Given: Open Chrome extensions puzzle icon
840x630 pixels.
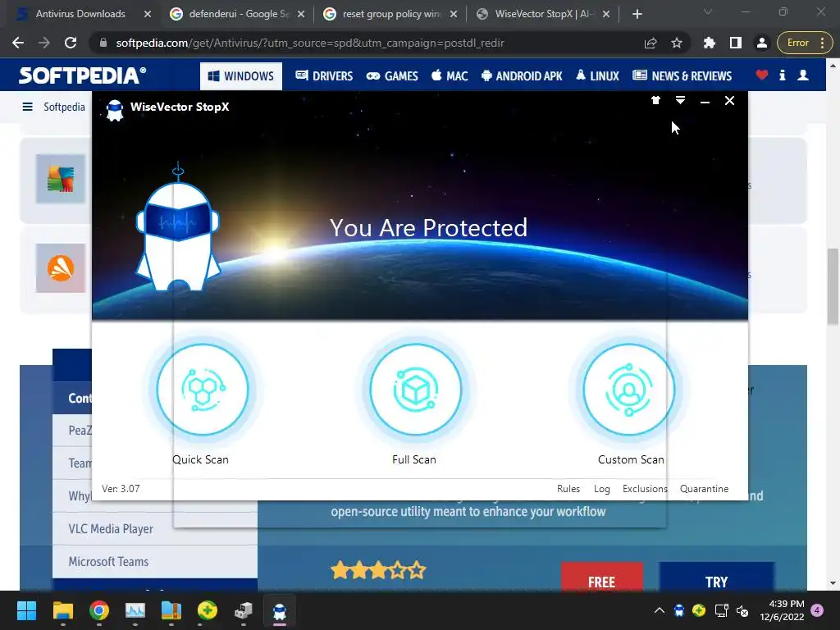Looking at the screenshot, I should coord(710,43).
